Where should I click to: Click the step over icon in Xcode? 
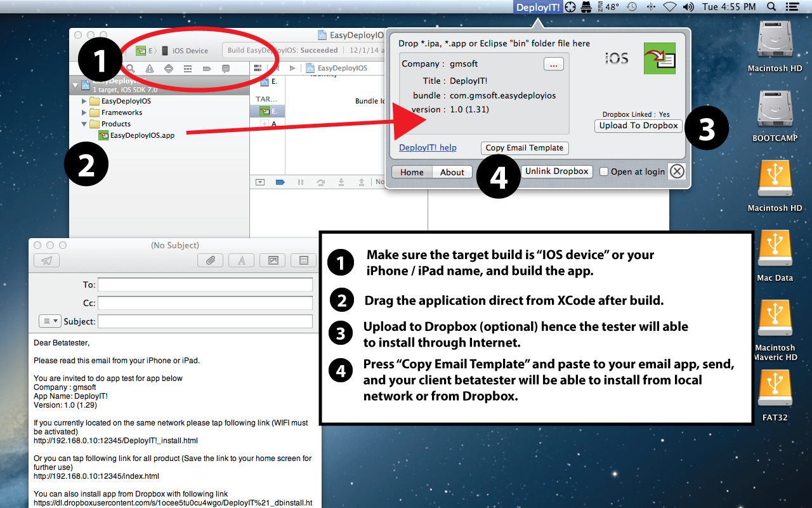[320, 182]
